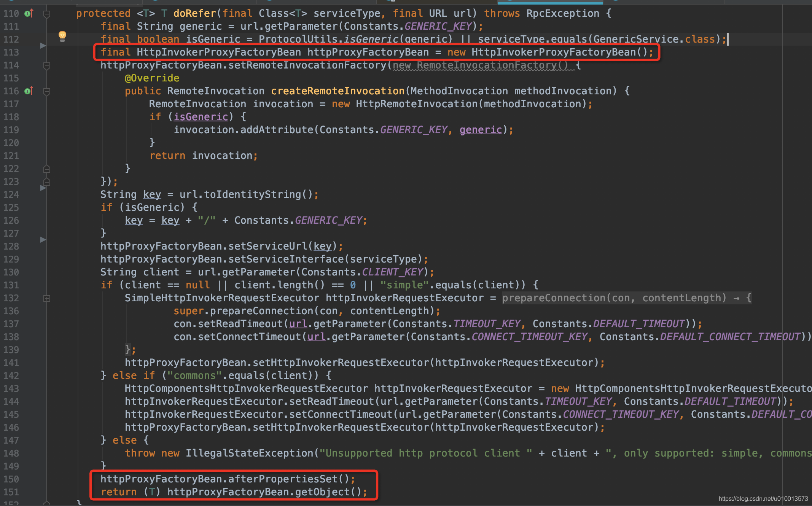Click the underlined generic variable on line 119
Screen dimensions: 812x506
481,130
